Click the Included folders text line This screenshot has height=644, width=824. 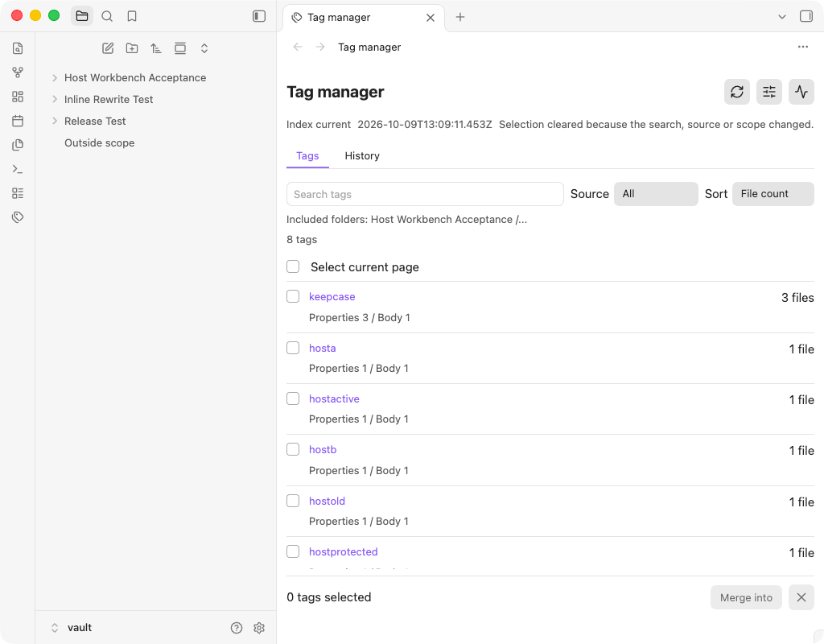406,219
